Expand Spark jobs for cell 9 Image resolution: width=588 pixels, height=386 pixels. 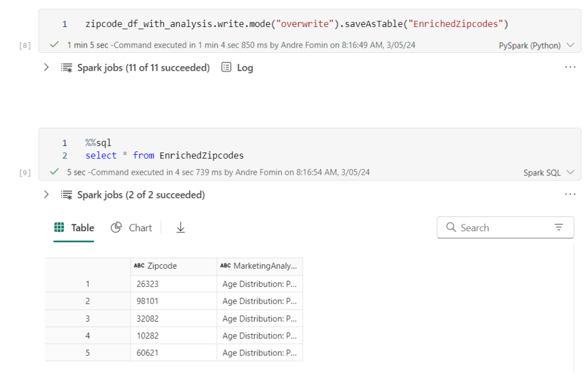[x=46, y=194]
